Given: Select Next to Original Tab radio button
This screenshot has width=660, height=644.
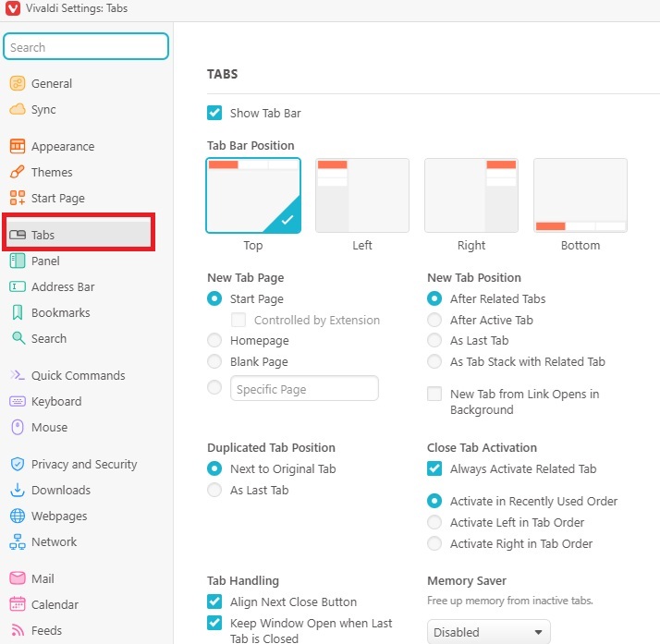Looking at the screenshot, I should coord(214,468).
